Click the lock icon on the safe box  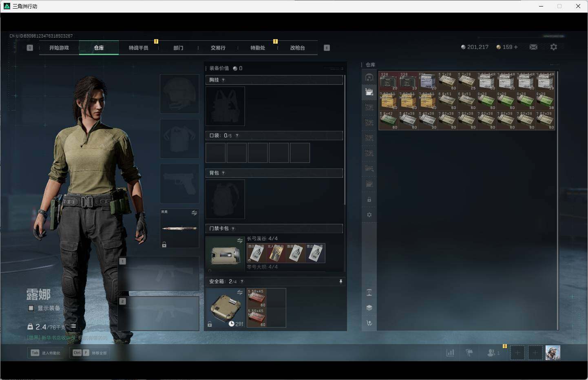210,324
